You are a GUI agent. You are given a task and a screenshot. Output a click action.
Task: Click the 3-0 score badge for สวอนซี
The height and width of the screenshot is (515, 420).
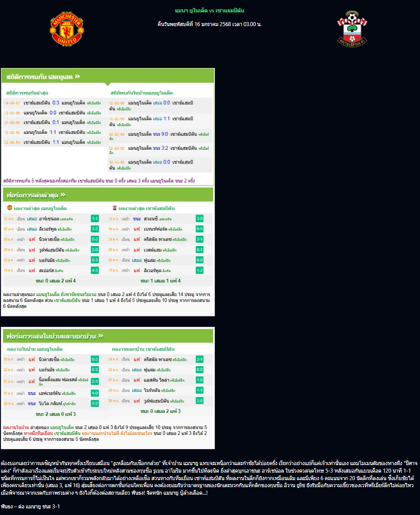click(x=199, y=219)
